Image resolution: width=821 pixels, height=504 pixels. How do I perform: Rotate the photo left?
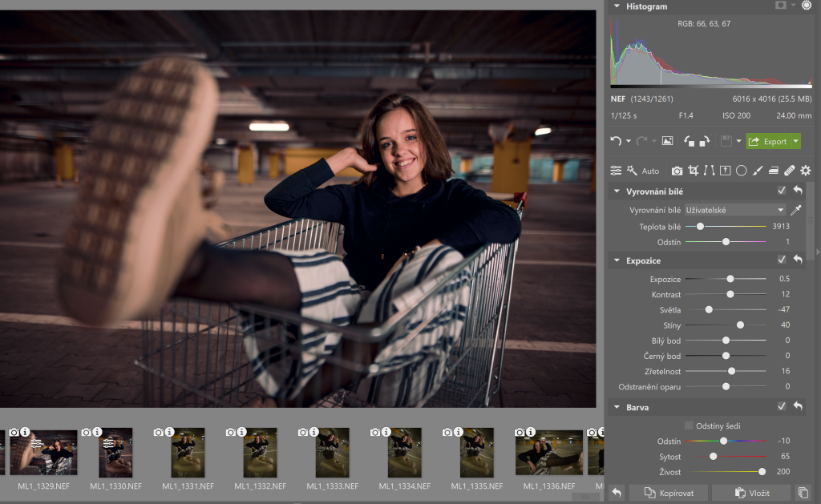(689, 141)
